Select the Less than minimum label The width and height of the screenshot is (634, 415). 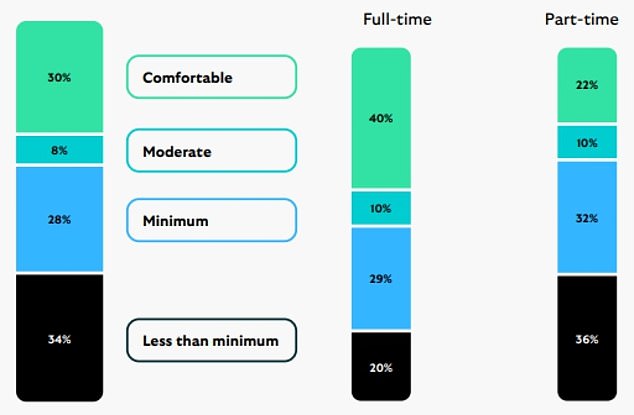point(211,341)
